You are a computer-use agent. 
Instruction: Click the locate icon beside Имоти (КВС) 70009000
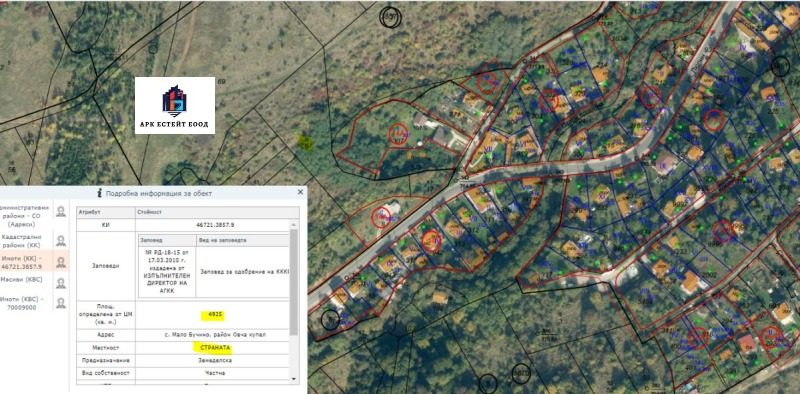61,303
